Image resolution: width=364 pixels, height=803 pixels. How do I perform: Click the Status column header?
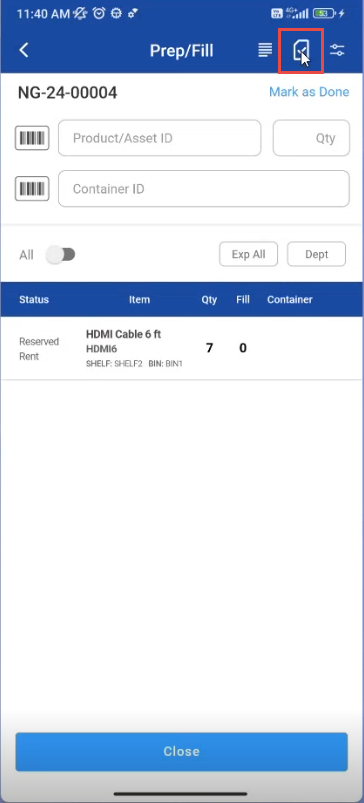[34, 300]
